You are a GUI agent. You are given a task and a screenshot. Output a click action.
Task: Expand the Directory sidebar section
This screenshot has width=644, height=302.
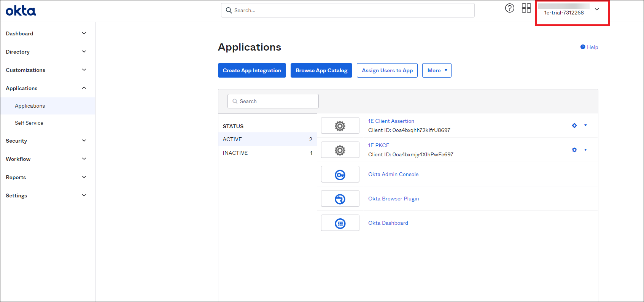46,52
